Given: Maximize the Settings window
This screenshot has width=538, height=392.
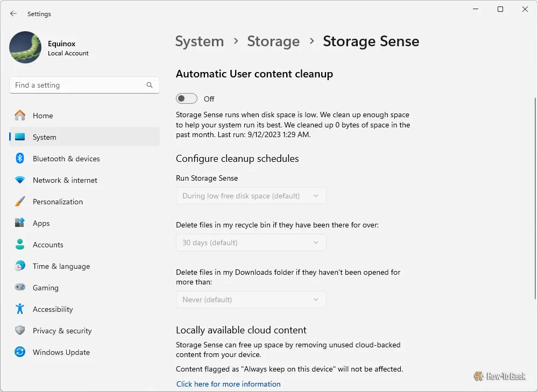Looking at the screenshot, I should coord(500,9).
